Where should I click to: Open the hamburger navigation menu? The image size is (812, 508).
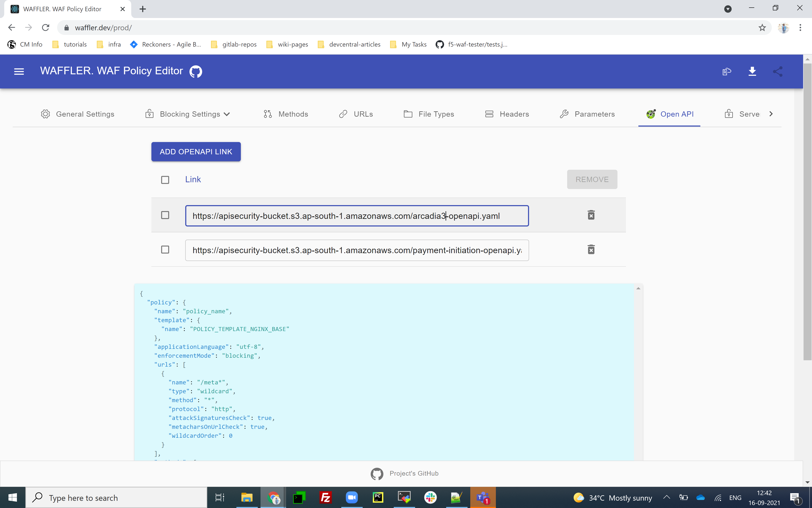19,71
